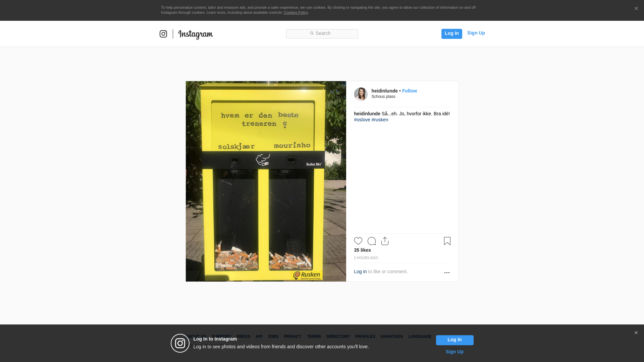Follow heidinlunde

pos(409,91)
